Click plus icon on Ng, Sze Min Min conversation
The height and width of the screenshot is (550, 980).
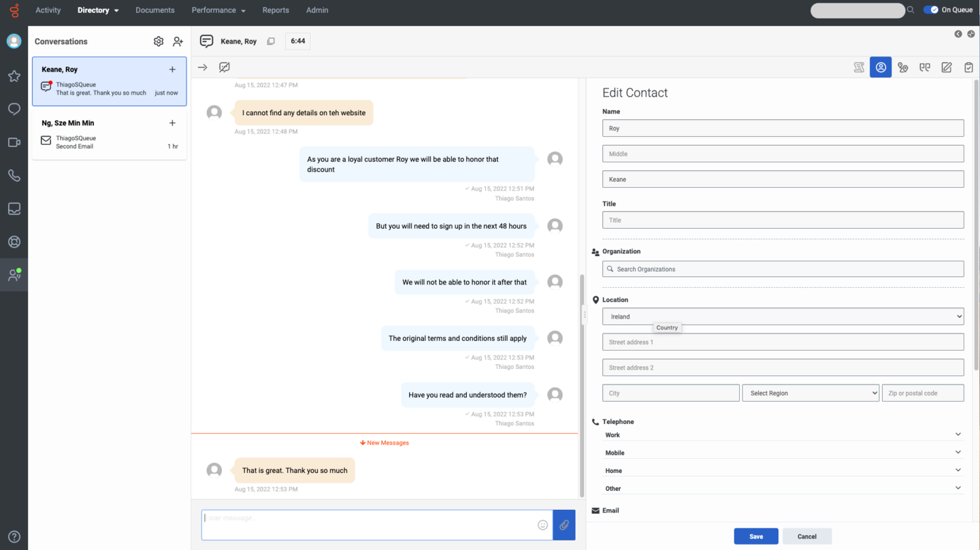(172, 123)
